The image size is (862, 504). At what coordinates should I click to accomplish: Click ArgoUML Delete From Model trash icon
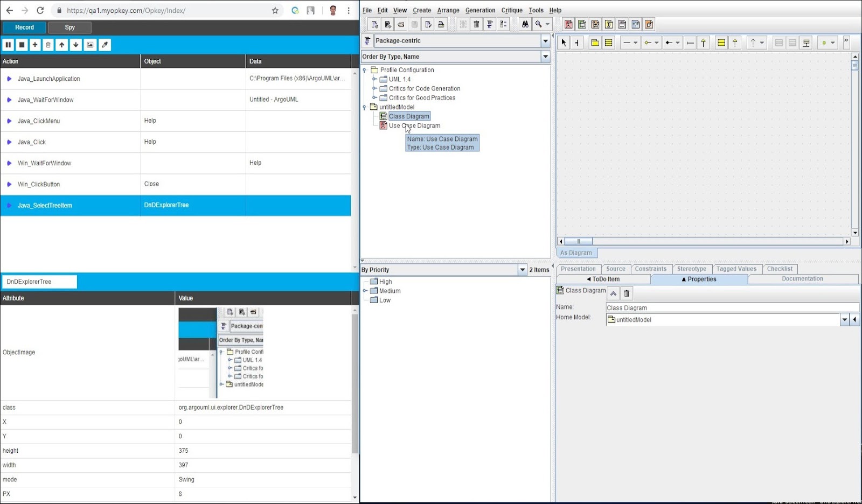pos(476,24)
